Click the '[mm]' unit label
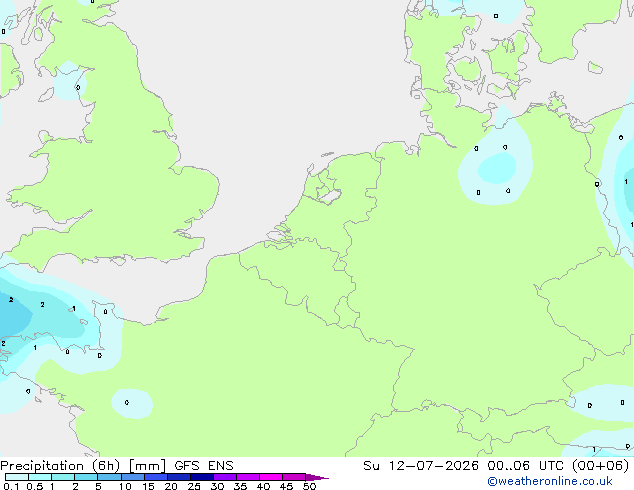This screenshot has width=634, height=490. coord(147,466)
